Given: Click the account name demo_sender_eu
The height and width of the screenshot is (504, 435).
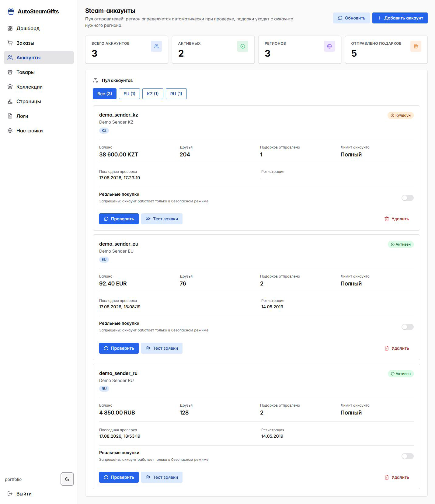Looking at the screenshot, I should 119,244.
